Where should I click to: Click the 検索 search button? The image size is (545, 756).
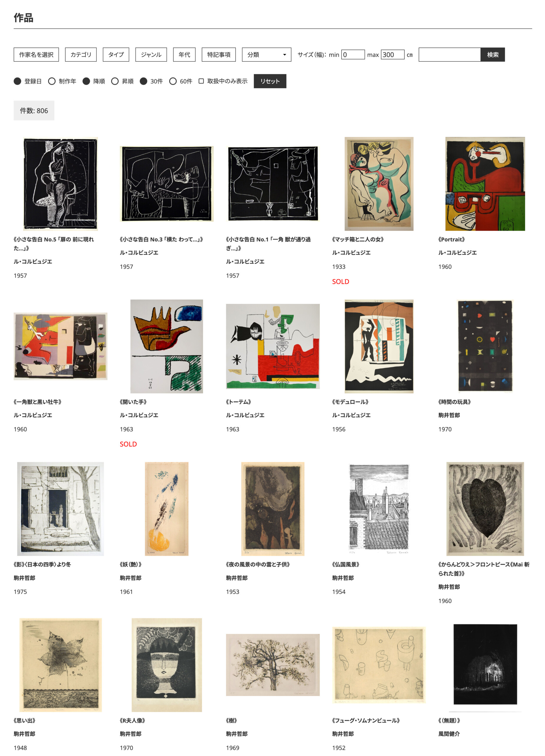tap(492, 55)
